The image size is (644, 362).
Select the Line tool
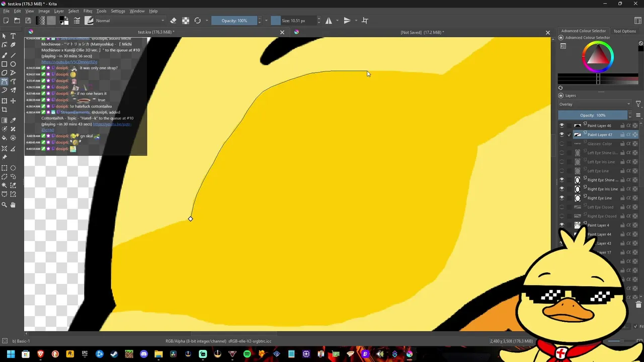point(13,55)
